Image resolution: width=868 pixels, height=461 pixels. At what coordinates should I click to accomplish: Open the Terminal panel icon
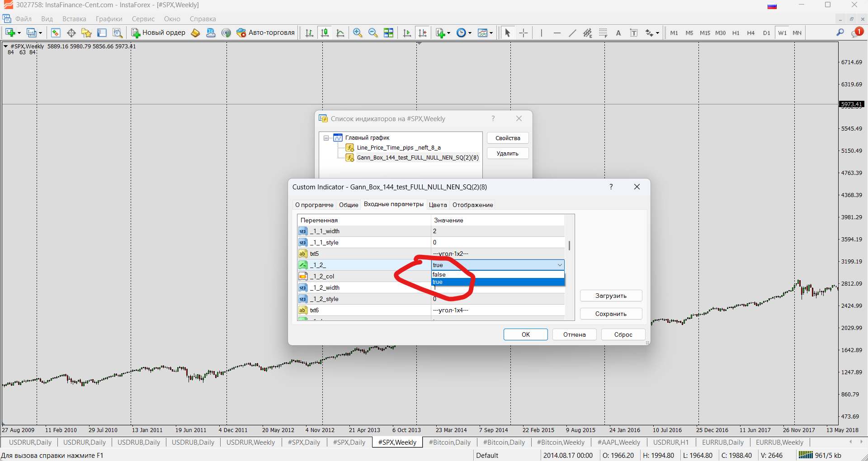pos(102,33)
